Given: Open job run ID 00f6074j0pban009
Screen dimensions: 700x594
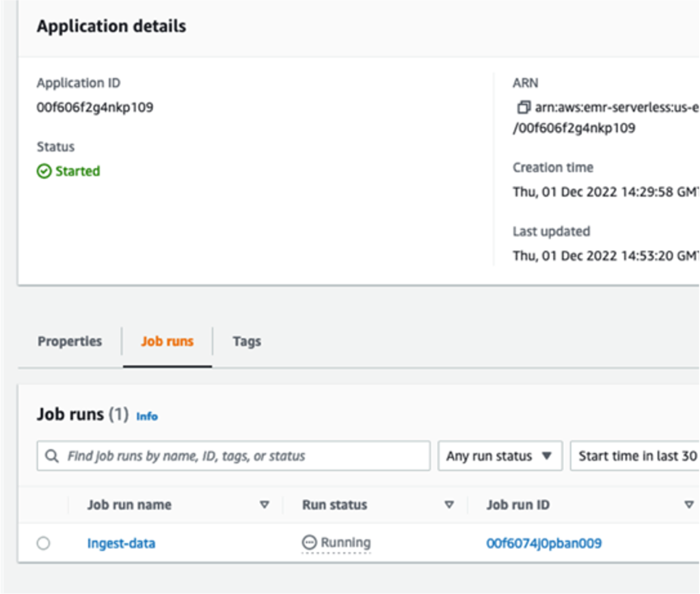Looking at the screenshot, I should 544,543.
